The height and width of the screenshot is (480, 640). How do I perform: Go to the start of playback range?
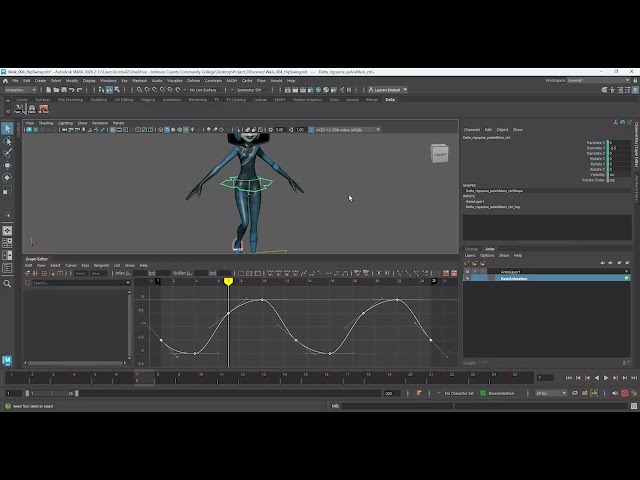(569, 378)
